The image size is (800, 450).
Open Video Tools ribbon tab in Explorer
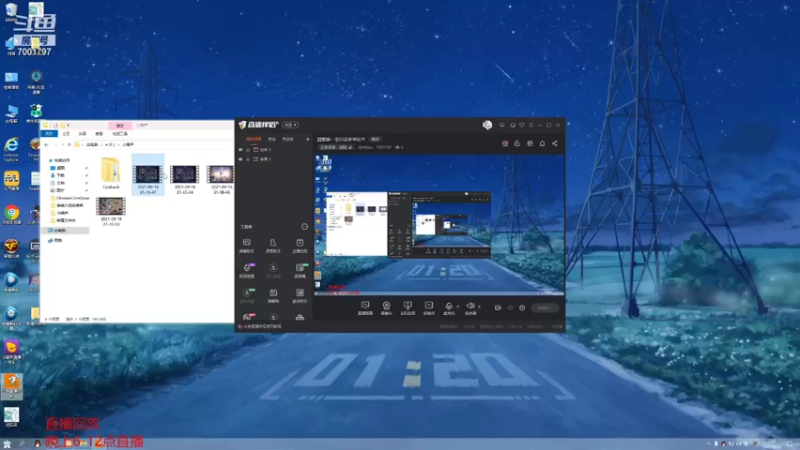[x=120, y=134]
